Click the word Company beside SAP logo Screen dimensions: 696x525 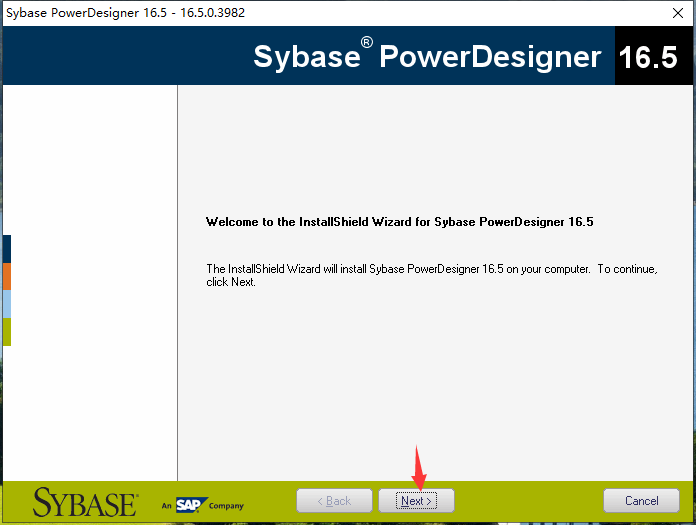(226, 506)
